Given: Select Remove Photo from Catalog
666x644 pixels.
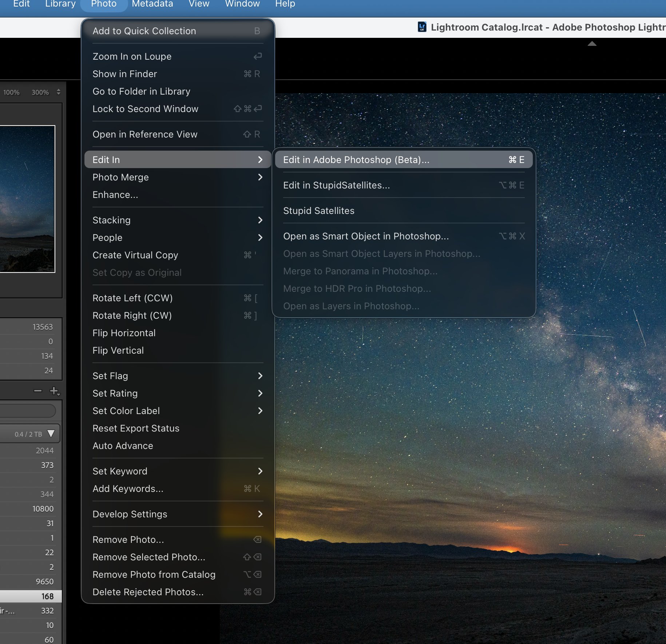Looking at the screenshot, I should click(x=178, y=575).
